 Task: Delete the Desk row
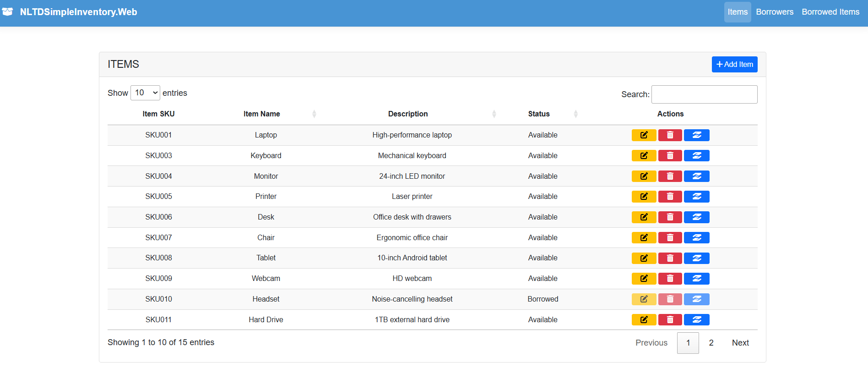670,217
